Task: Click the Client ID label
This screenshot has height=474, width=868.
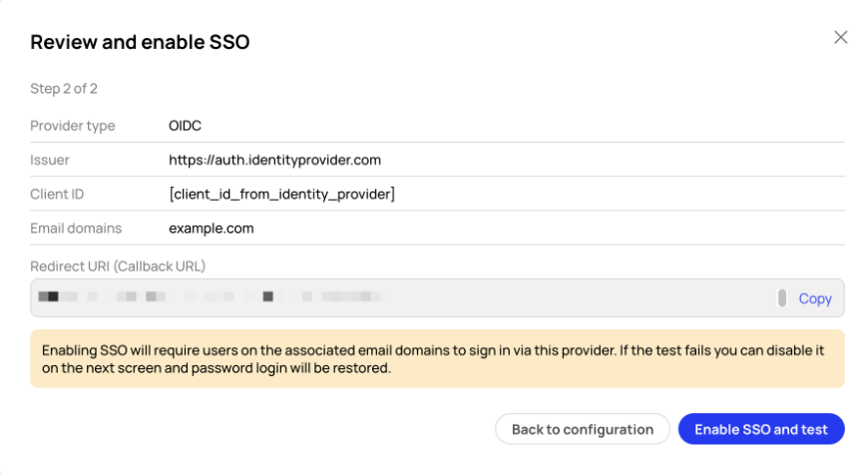Action: (x=57, y=195)
